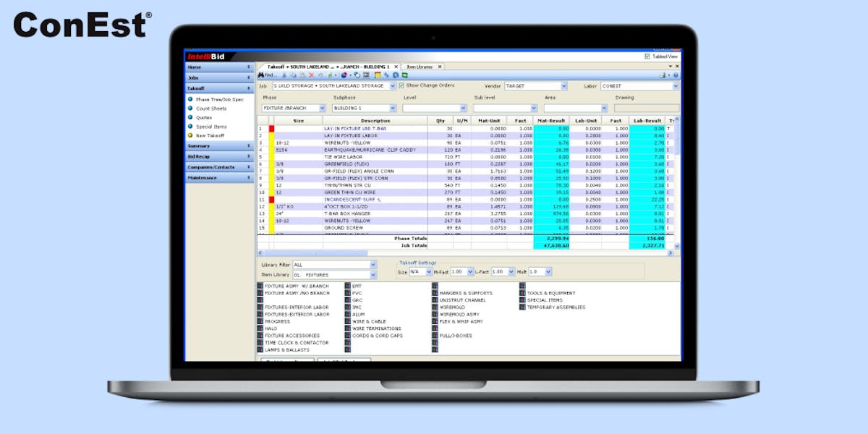The width and height of the screenshot is (868, 434).
Task: Open HALO library icon
Action: [260, 328]
